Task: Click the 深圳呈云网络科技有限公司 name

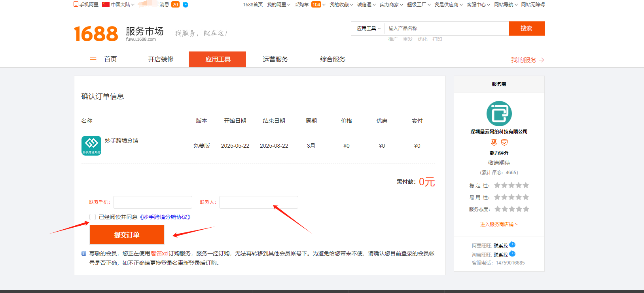Action: pyautogui.click(x=499, y=132)
